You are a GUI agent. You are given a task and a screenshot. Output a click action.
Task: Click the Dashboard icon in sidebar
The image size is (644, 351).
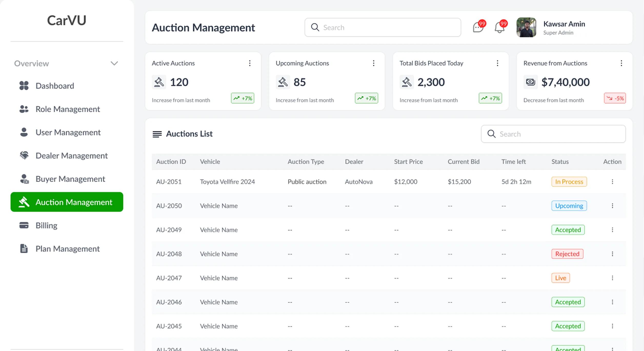(x=24, y=86)
